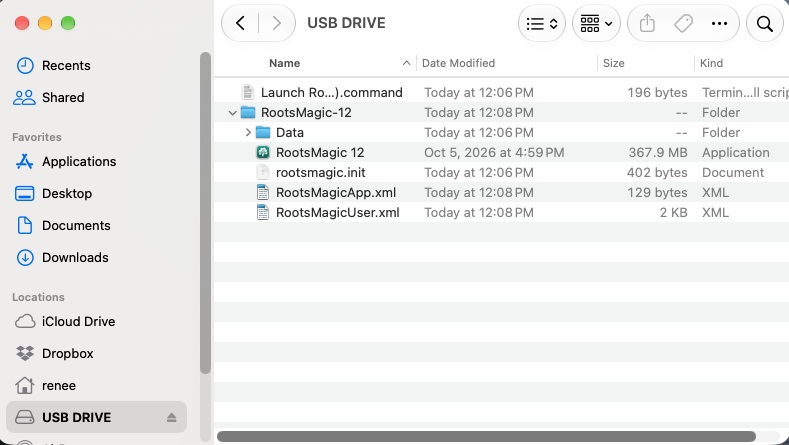This screenshot has height=445, width=789.
Task: Click the sidebar vertical scrollbar
Action: 205,213
